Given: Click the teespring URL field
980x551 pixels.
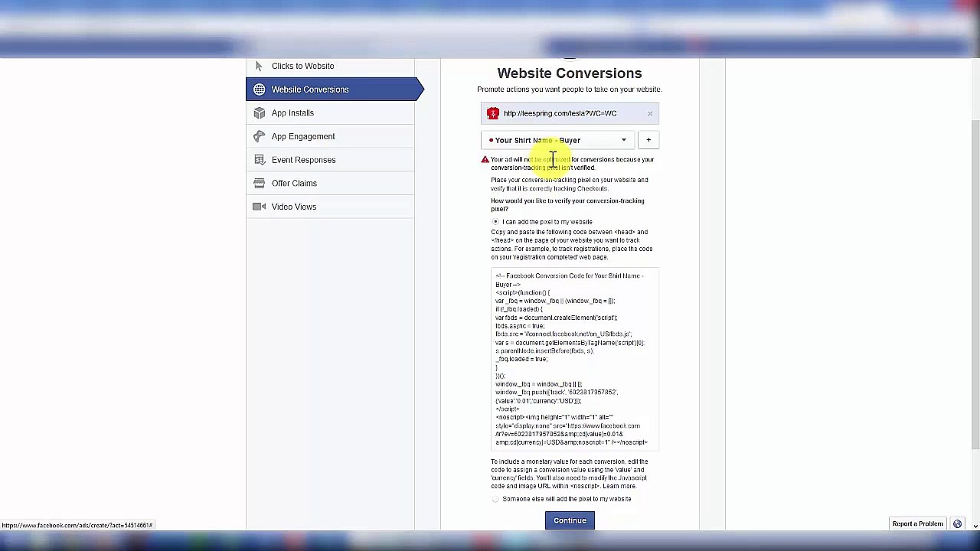Looking at the screenshot, I should tap(570, 113).
